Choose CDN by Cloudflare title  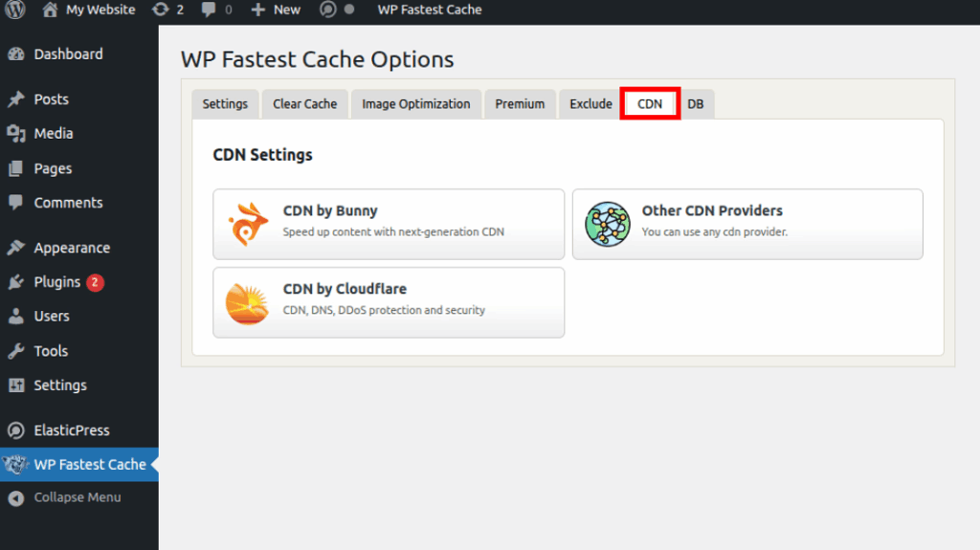coord(345,289)
